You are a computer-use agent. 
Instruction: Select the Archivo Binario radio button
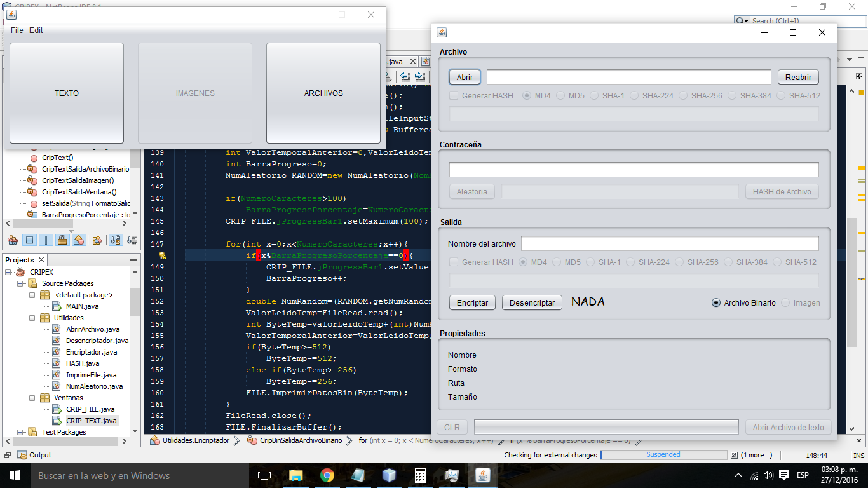[716, 303]
